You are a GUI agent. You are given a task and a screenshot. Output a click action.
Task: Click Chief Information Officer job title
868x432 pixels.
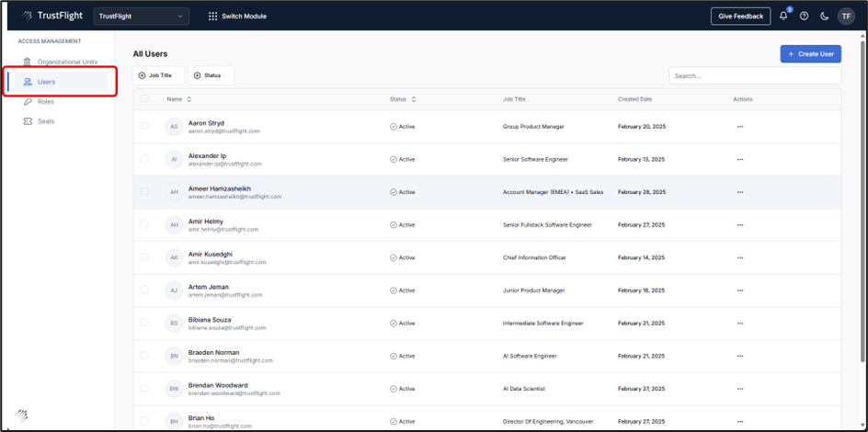coord(534,257)
